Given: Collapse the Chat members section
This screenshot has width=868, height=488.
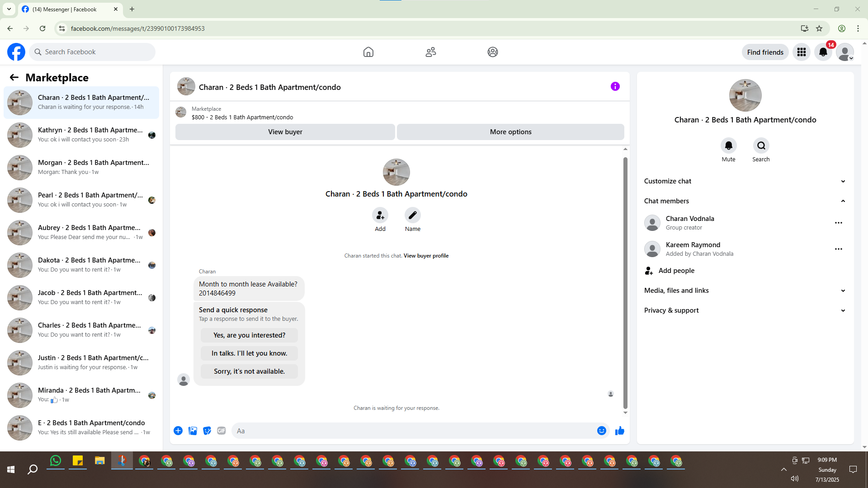Looking at the screenshot, I should click(x=843, y=201).
